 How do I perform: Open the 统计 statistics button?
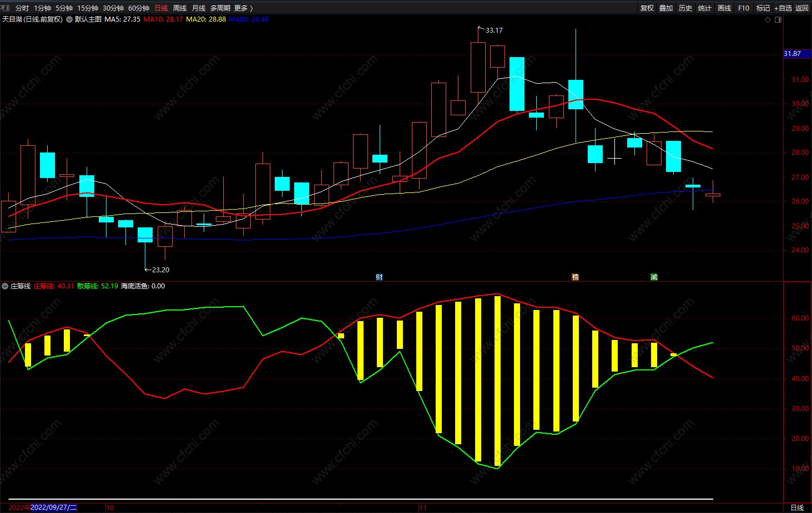(705, 8)
